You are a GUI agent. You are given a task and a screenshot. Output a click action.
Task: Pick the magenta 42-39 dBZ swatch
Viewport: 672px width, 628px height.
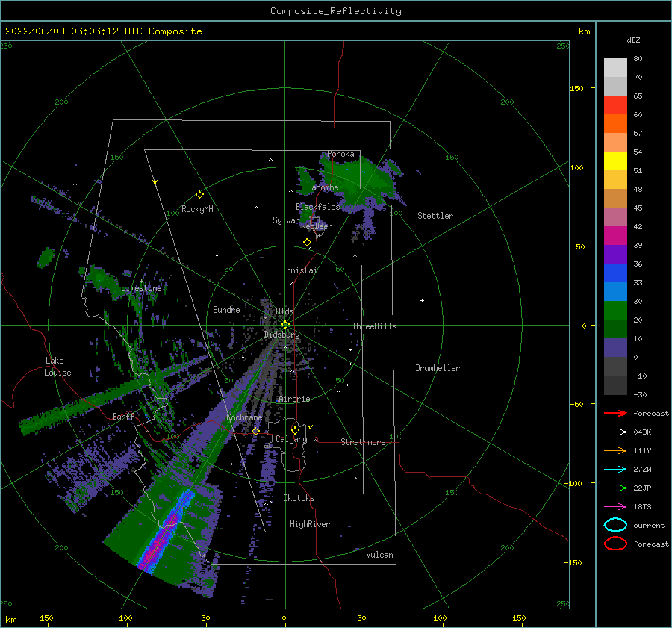(x=615, y=236)
